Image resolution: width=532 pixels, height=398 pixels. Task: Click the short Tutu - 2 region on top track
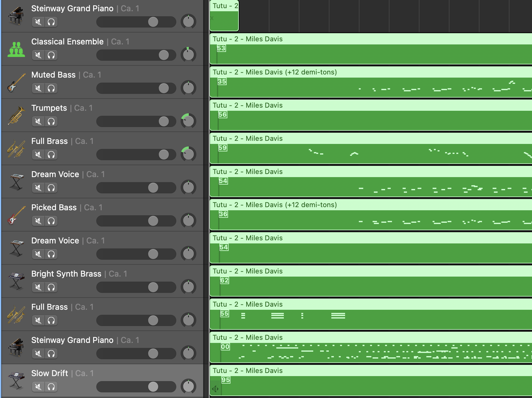tap(224, 16)
